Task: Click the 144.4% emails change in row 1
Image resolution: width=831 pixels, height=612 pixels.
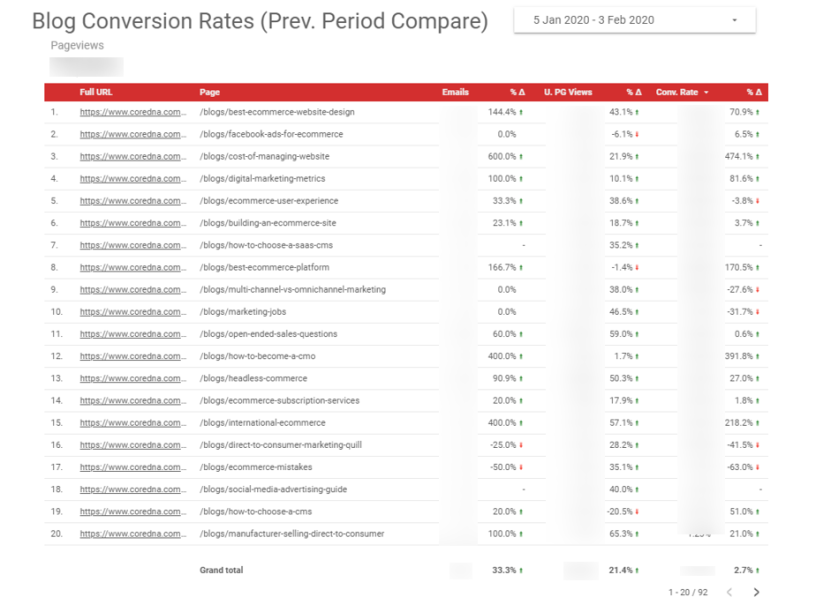Action: (502, 112)
